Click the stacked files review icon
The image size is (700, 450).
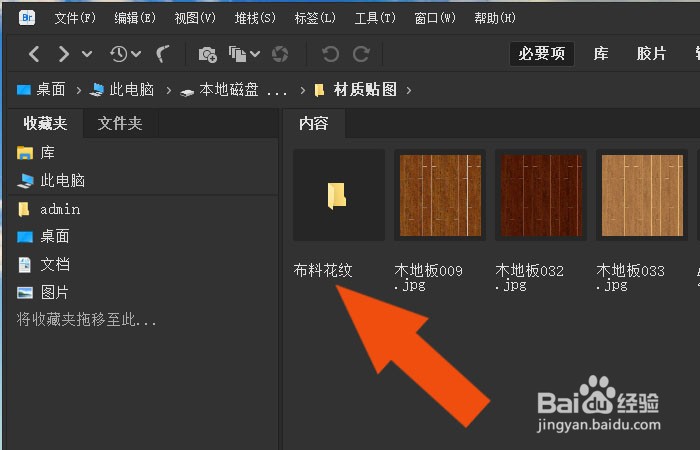pos(238,54)
